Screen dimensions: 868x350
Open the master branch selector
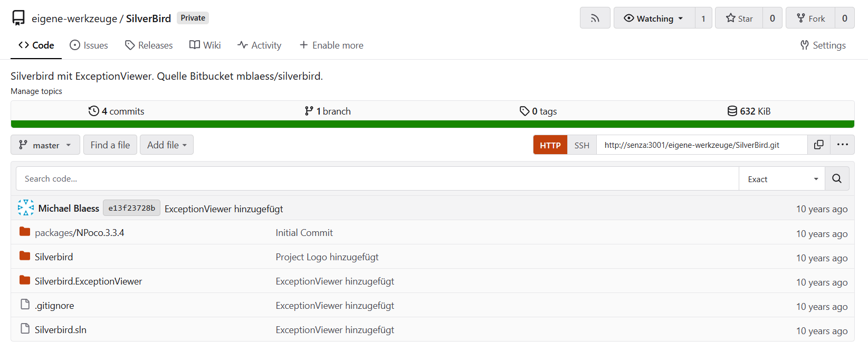point(45,145)
